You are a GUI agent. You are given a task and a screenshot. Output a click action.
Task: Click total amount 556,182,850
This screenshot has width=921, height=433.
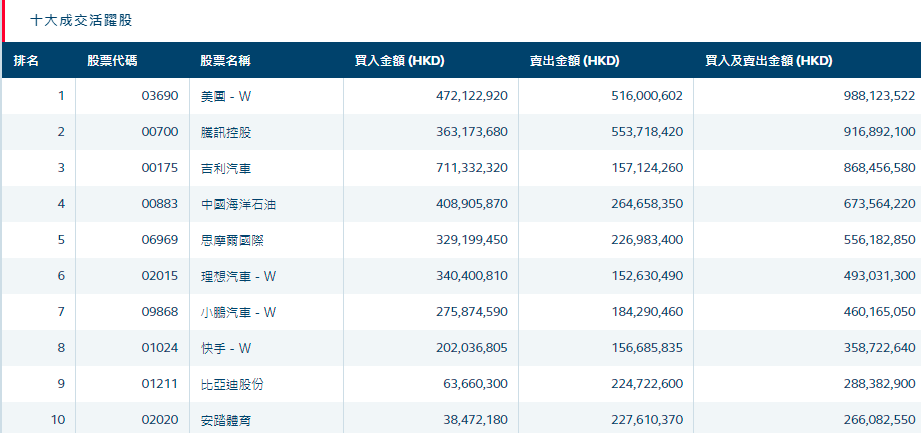(879, 240)
